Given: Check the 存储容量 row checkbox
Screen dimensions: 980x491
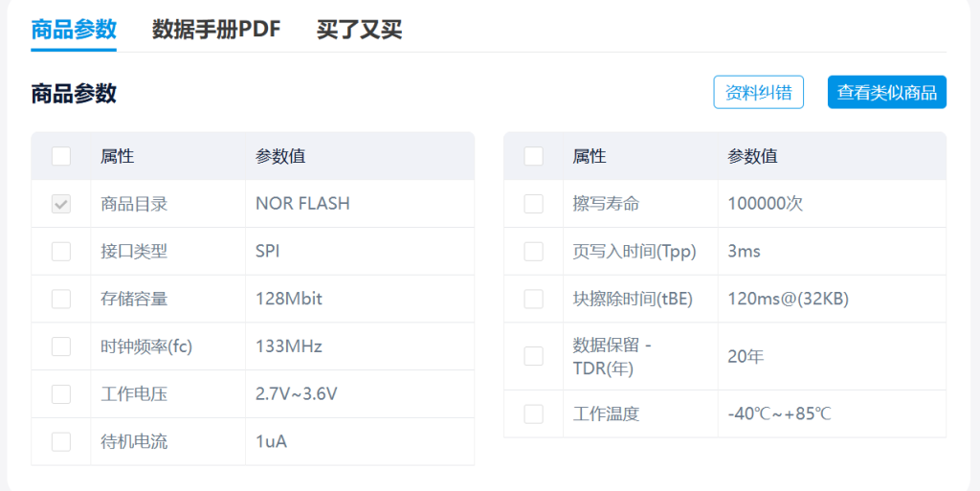Looking at the screenshot, I should pyautogui.click(x=61, y=299).
